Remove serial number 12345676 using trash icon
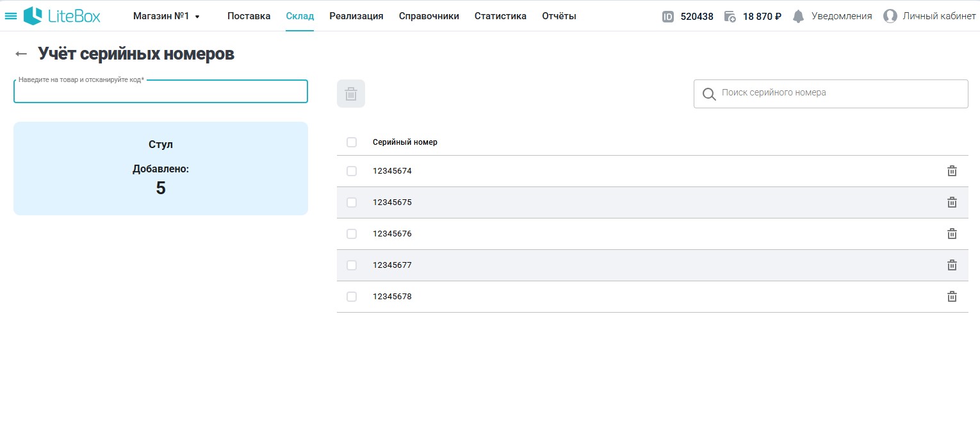980x437 pixels. click(x=952, y=234)
